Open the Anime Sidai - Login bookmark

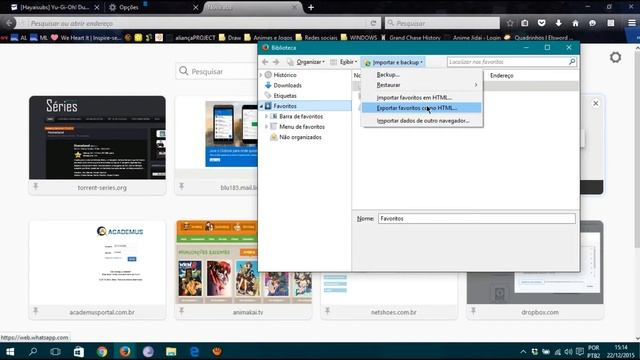[473, 38]
